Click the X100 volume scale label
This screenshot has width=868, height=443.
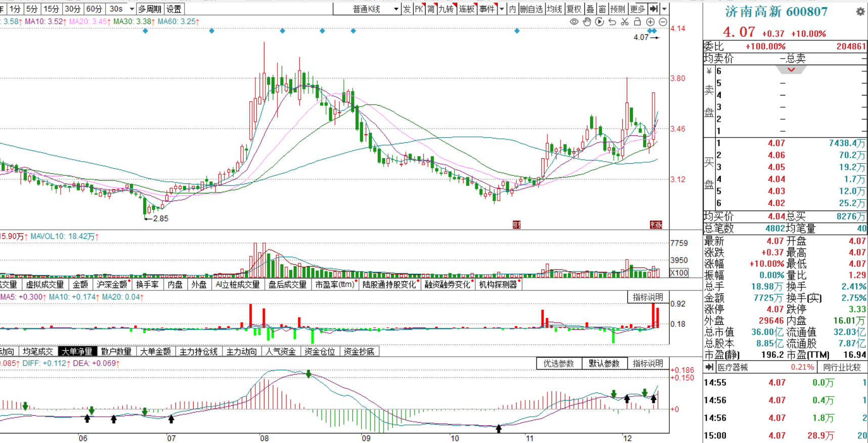click(x=679, y=273)
